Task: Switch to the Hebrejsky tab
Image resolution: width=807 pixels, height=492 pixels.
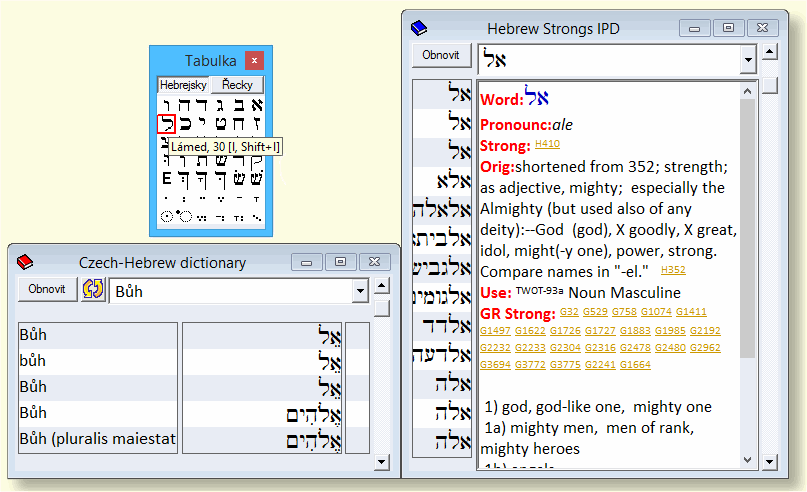Action: pos(184,85)
